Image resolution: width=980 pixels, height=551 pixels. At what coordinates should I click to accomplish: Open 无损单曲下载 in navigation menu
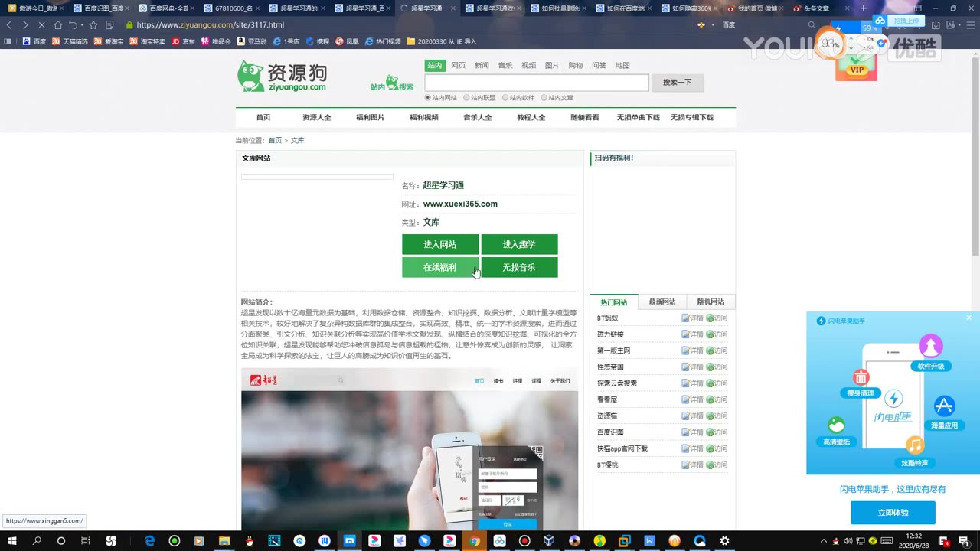click(639, 118)
